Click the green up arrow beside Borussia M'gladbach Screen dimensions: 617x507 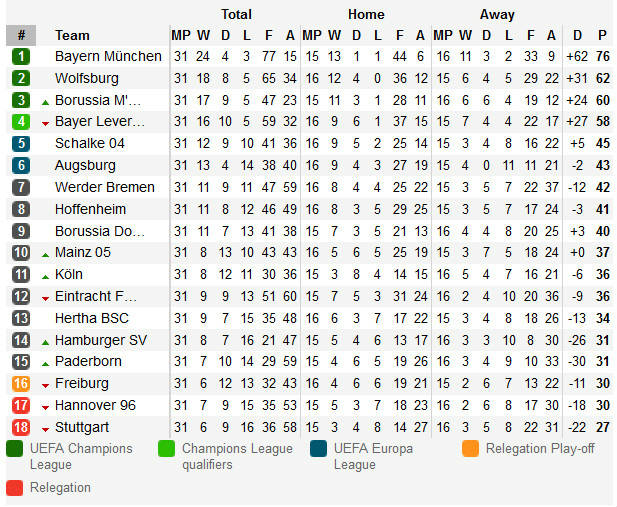45,101
